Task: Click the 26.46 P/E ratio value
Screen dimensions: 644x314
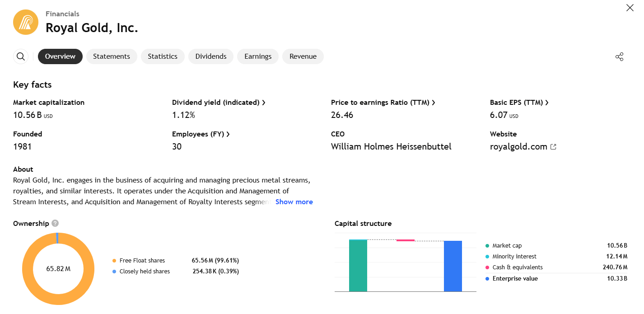Action: 342,115
